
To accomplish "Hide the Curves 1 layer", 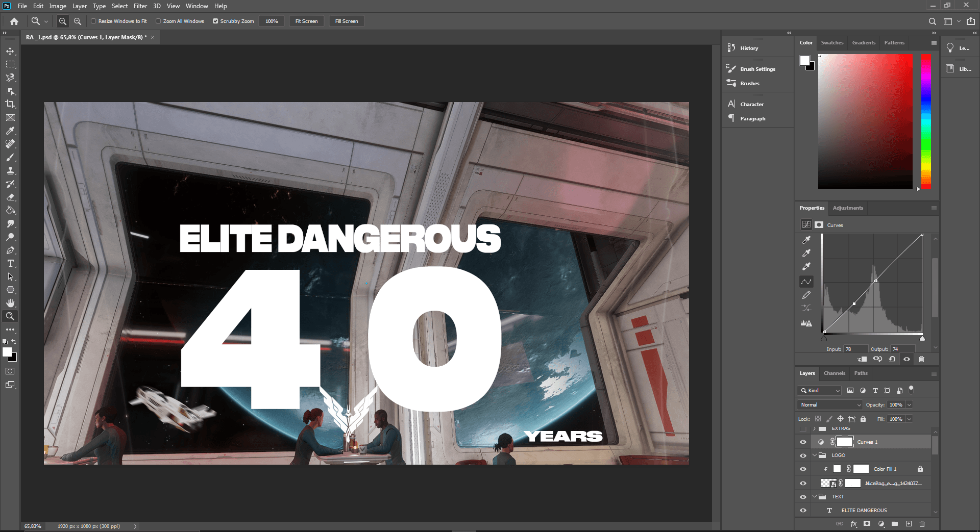I will (803, 442).
